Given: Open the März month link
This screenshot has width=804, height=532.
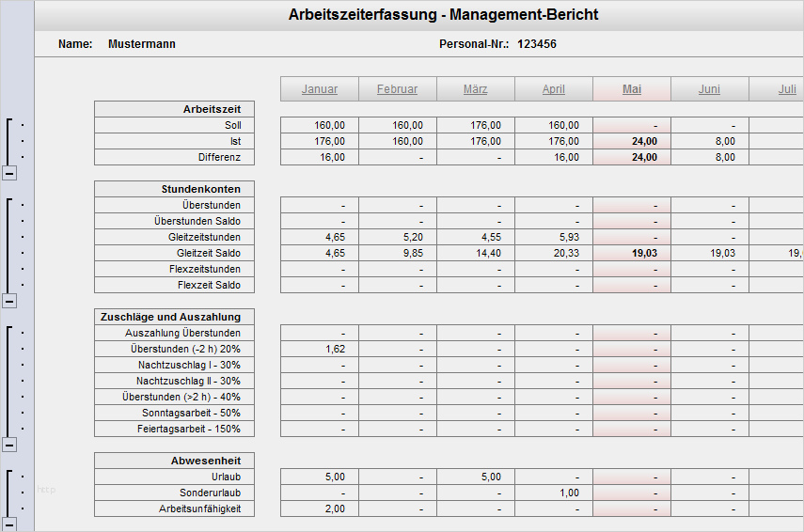Looking at the screenshot, I should pos(475,89).
